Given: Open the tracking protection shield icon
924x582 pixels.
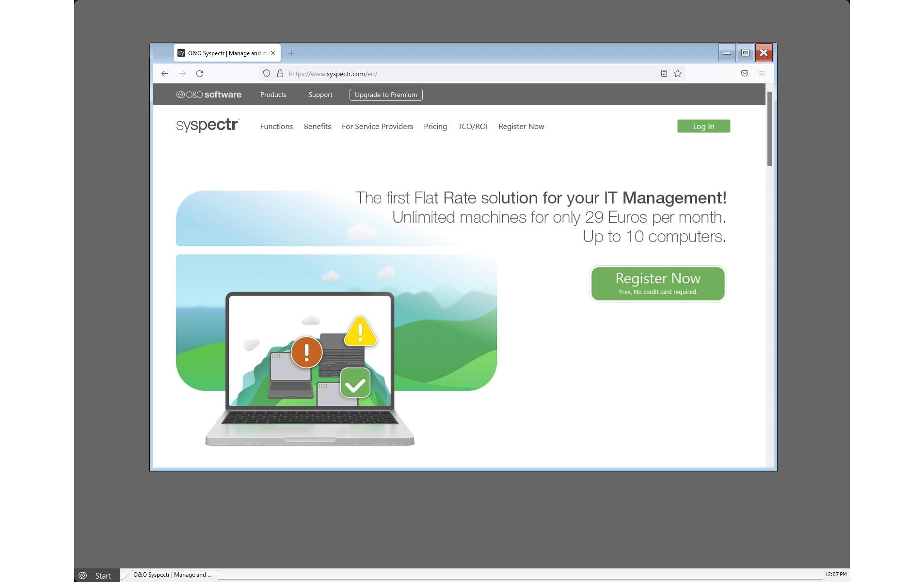Looking at the screenshot, I should pyautogui.click(x=267, y=74).
